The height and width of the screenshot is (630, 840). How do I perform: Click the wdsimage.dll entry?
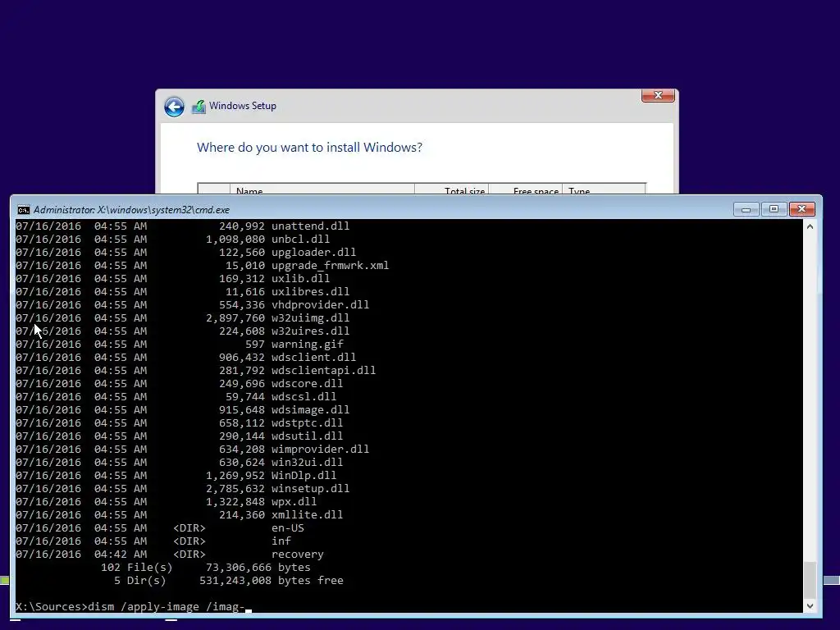(x=310, y=410)
